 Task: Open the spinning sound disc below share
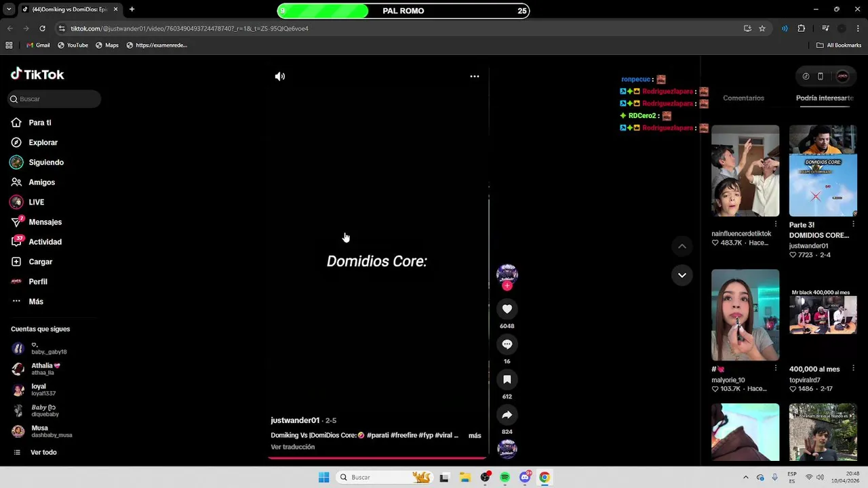pyautogui.click(x=507, y=449)
